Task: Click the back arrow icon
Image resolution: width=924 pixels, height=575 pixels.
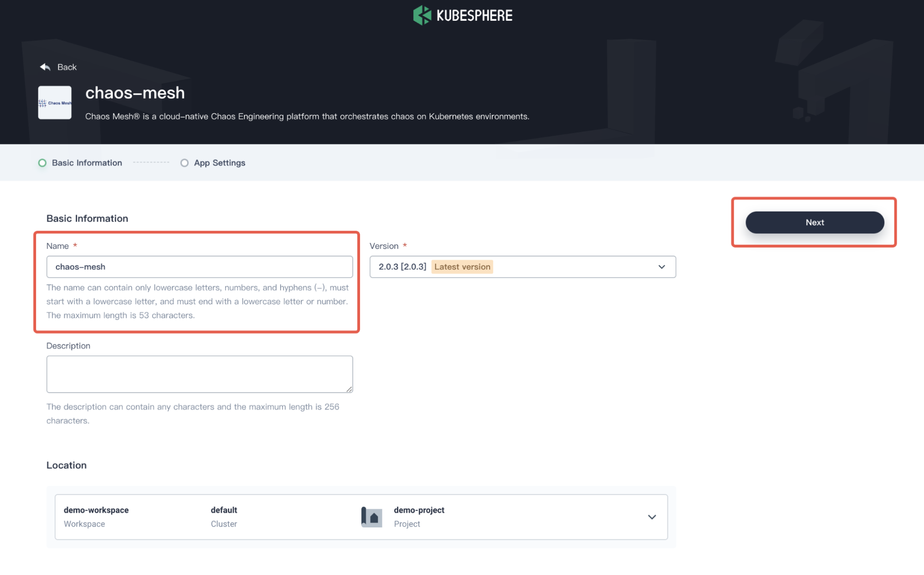Action: 45,67
